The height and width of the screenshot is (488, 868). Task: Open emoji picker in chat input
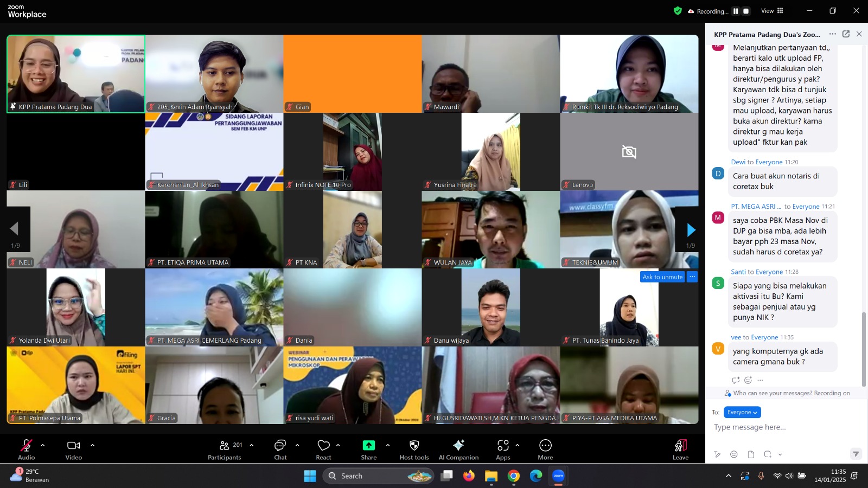click(734, 454)
